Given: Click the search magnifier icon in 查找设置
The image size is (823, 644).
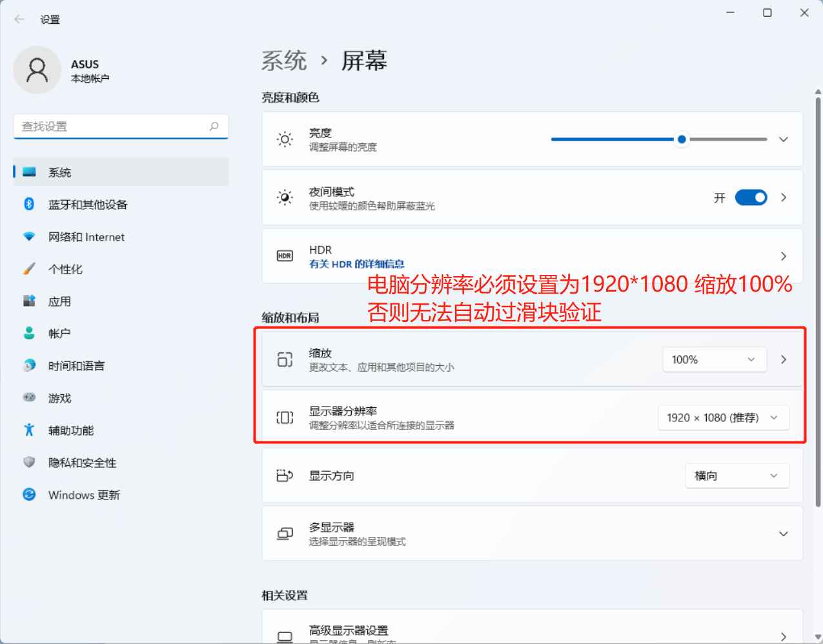Looking at the screenshot, I should tap(214, 126).
